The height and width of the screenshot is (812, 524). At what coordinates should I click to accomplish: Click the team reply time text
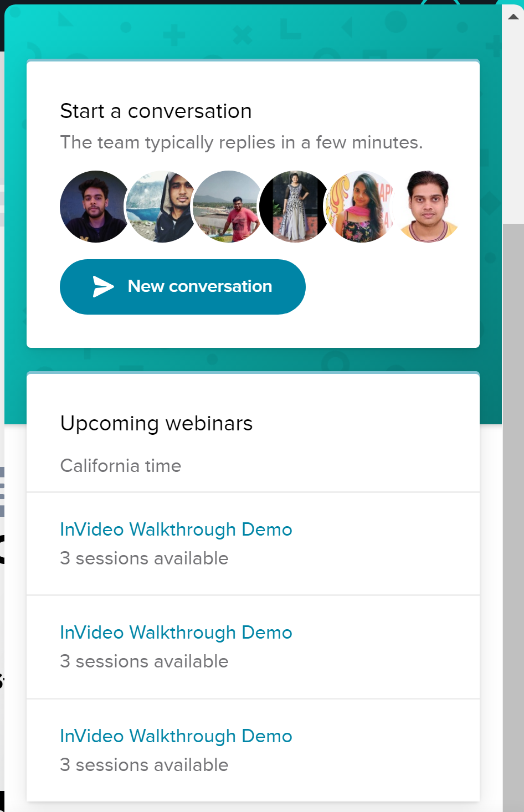(x=241, y=143)
